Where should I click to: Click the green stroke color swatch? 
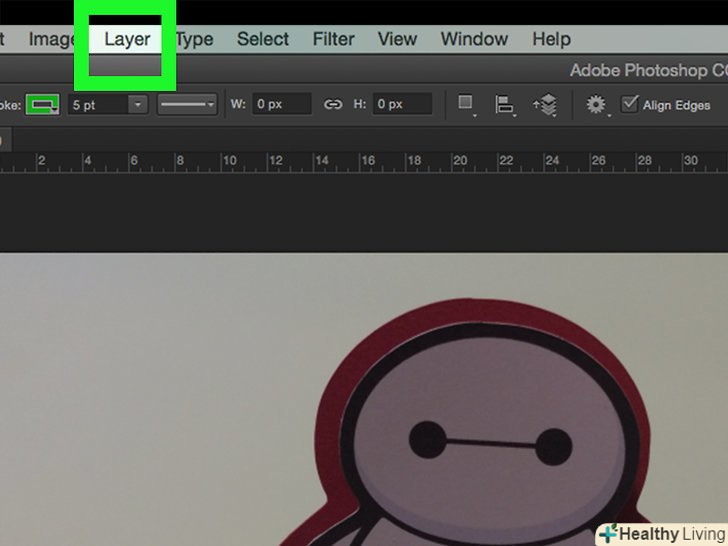click(x=42, y=104)
